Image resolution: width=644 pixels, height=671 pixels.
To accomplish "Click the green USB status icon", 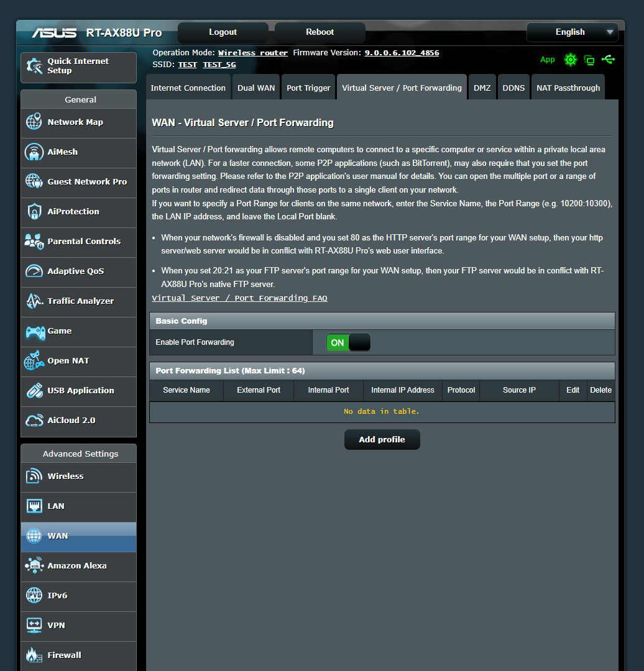I will [x=608, y=60].
